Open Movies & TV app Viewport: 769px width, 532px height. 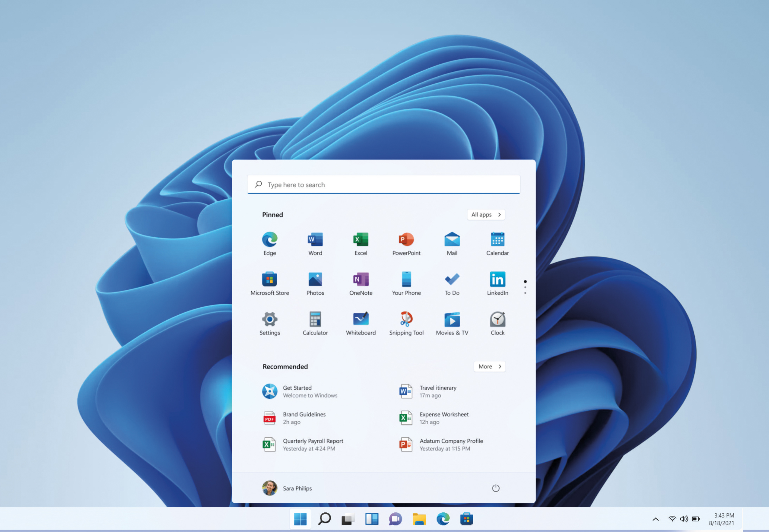(452, 323)
